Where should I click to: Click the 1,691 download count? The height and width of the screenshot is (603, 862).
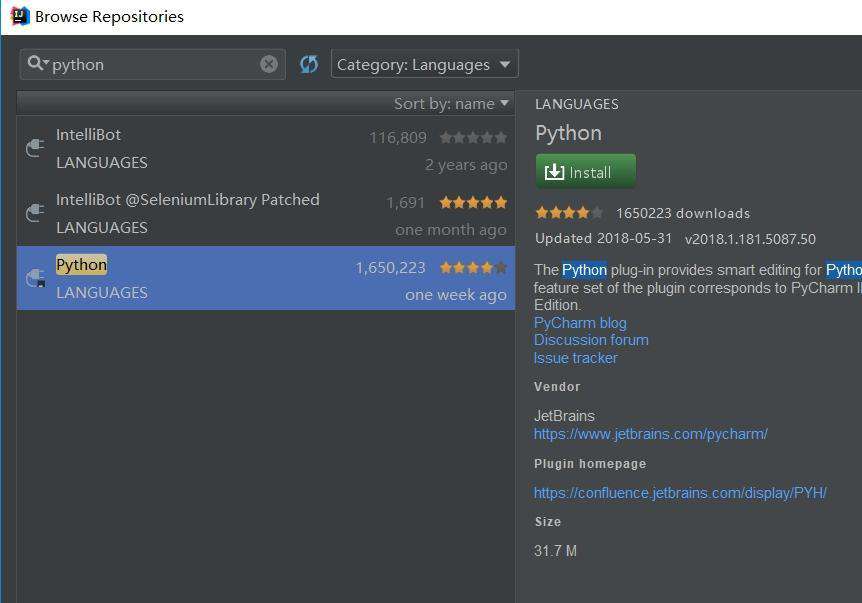pyautogui.click(x=406, y=203)
